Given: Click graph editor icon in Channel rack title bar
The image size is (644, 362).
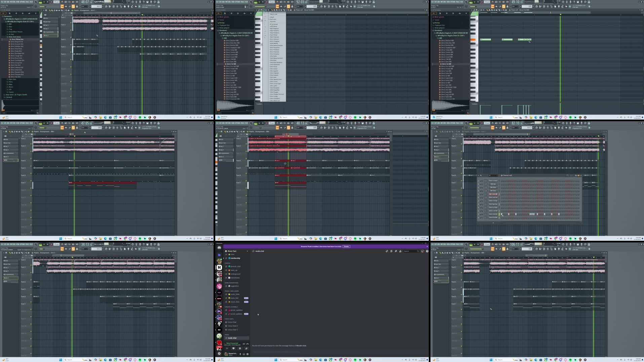Looking at the screenshot, I should coord(576,175).
